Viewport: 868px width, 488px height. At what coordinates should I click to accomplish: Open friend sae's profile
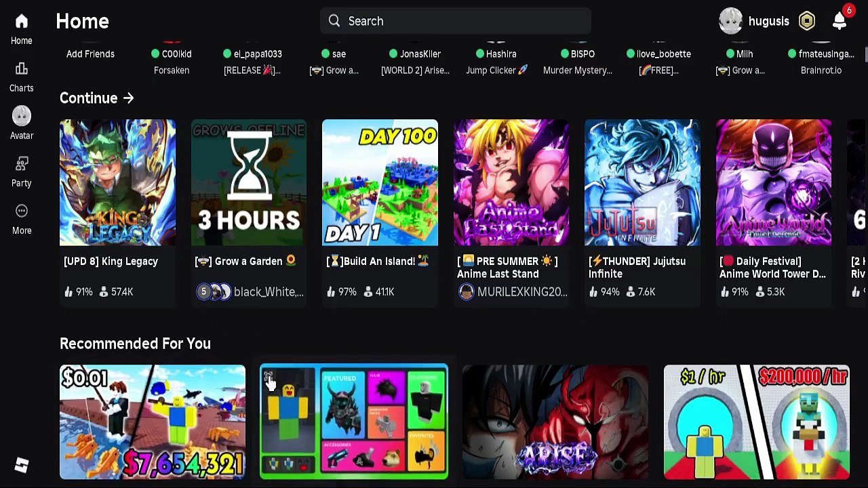click(334, 54)
